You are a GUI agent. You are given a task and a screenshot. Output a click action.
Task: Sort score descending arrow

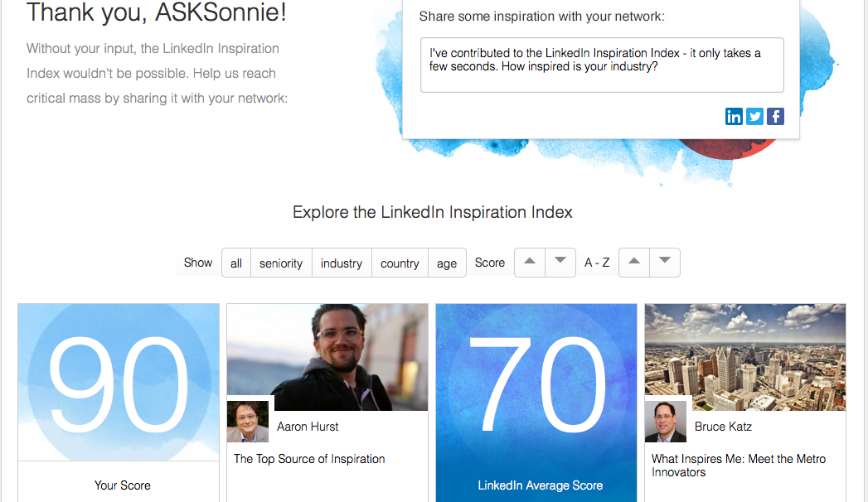(x=560, y=262)
